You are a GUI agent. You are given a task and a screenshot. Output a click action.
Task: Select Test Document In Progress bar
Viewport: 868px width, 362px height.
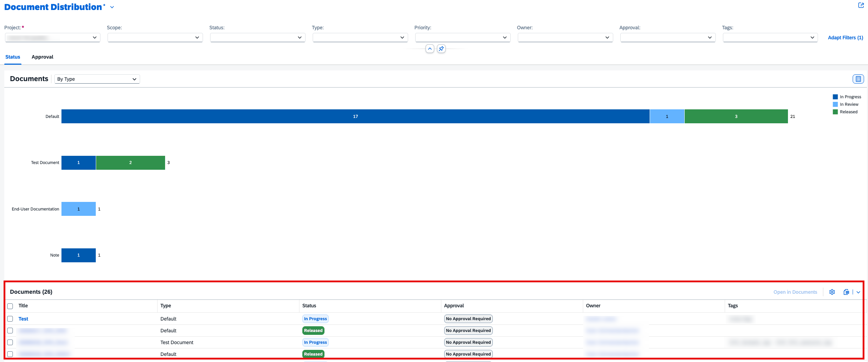point(79,163)
